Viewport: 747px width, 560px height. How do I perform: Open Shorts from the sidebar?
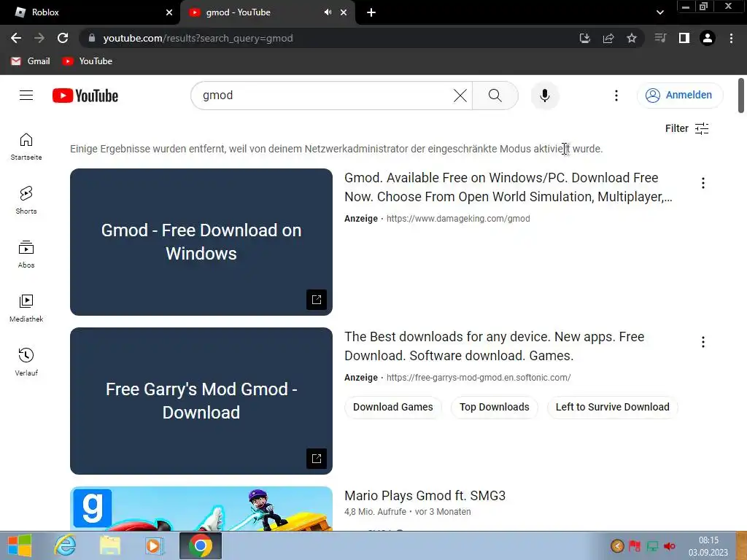(x=26, y=201)
